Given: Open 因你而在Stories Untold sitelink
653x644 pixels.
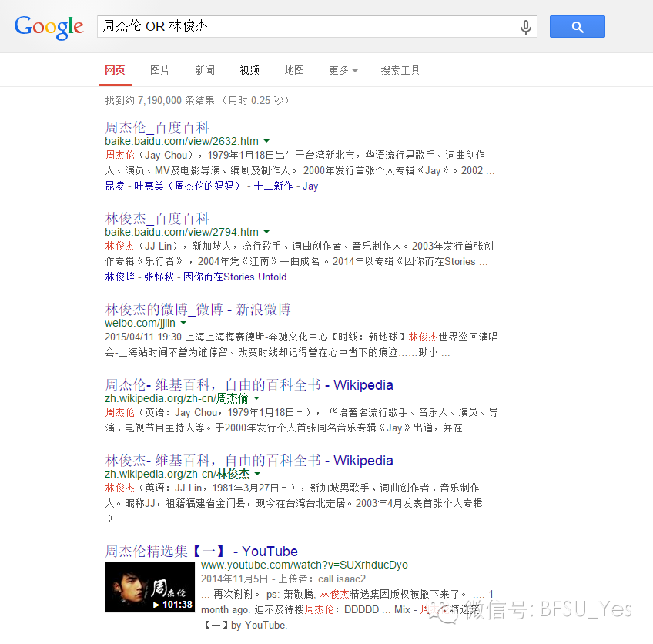Looking at the screenshot, I should (x=235, y=277).
